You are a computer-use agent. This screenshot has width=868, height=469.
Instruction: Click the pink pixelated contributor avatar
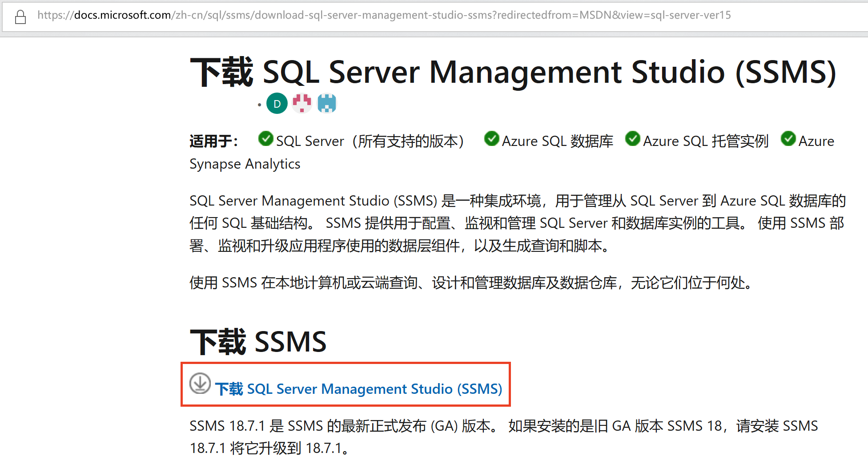coord(302,103)
